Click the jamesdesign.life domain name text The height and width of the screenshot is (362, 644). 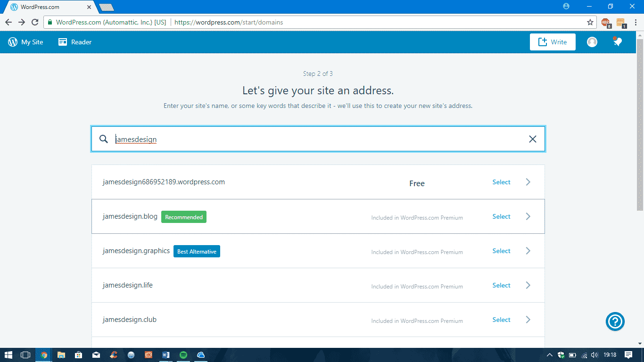pos(128,285)
